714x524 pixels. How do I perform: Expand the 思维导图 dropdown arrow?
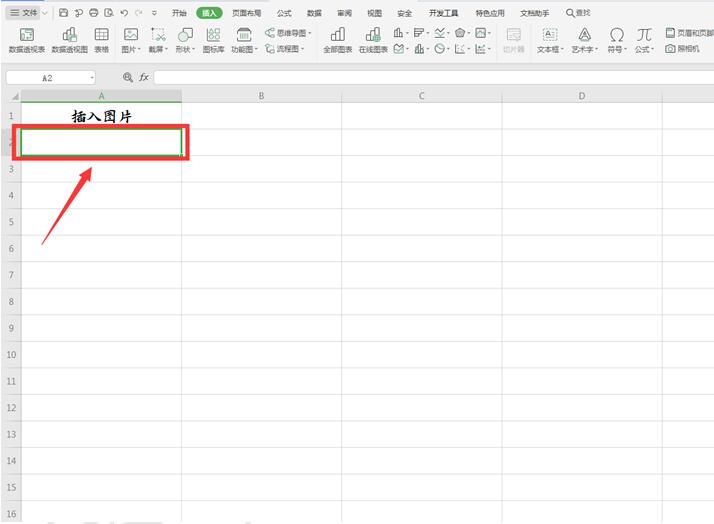click(310, 33)
